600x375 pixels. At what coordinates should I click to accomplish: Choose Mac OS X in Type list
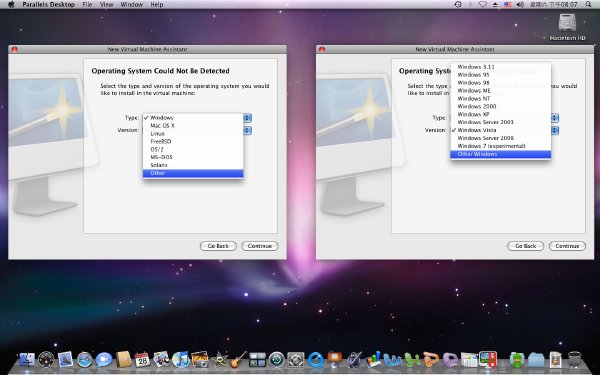click(193, 126)
